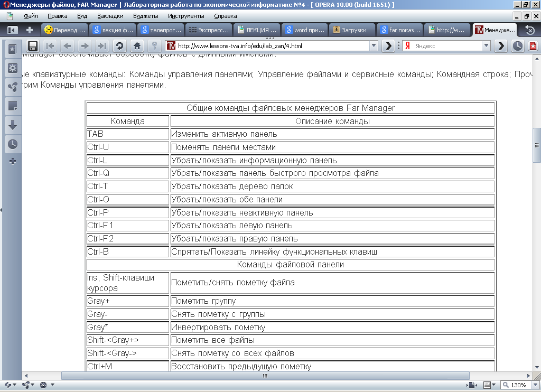Switch to the телепрог... tab
The width and height of the screenshot is (541, 392).
[x=161, y=30]
